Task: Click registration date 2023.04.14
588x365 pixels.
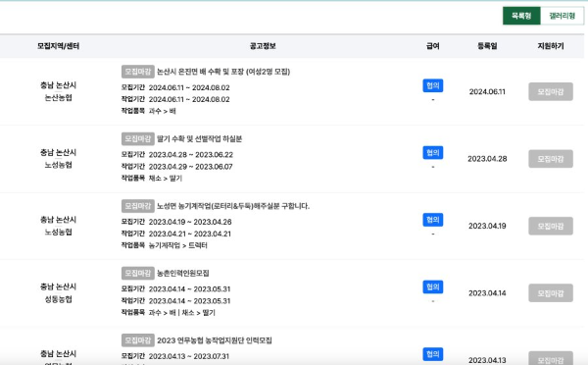Action: point(487,293)
